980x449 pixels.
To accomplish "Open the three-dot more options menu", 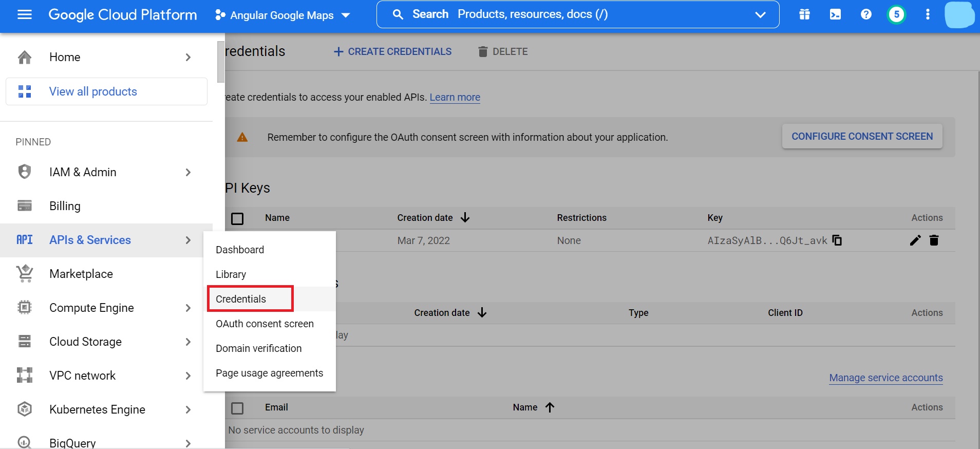I will (927, 14).
